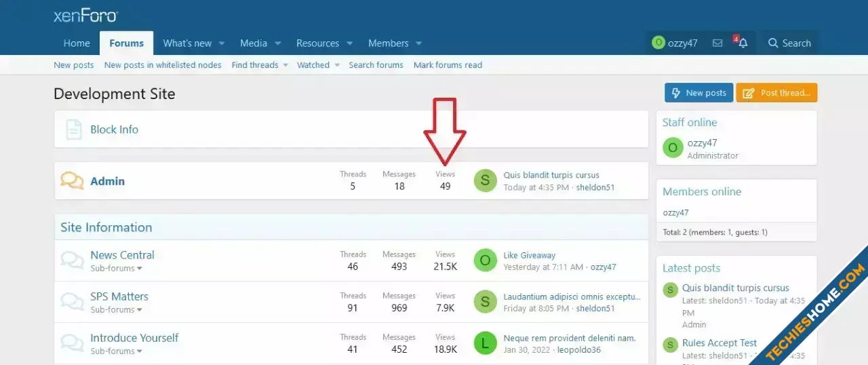Click the Post thread button
Image resolution: width=868 pixels, height=365 pixels.
776,93
